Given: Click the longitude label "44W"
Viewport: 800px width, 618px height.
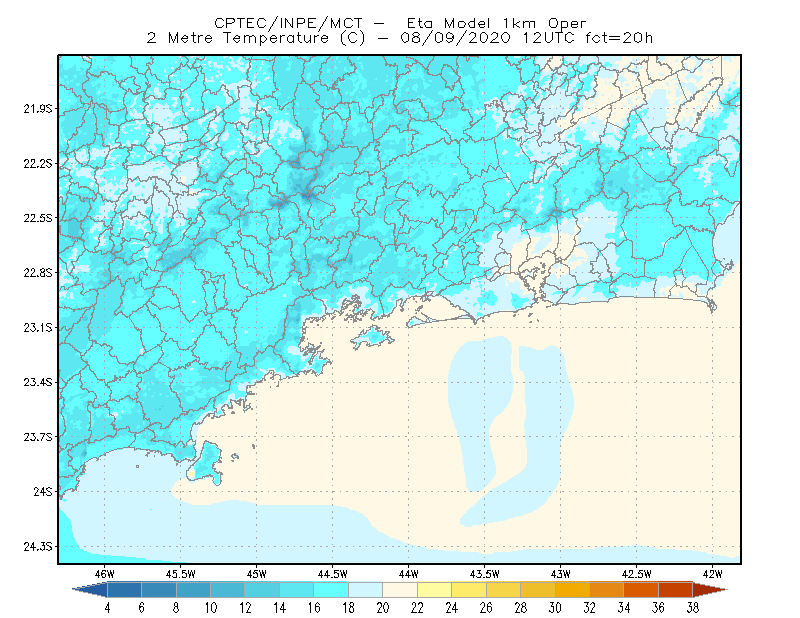Looking at the screenshot, I should pos(409,574).
